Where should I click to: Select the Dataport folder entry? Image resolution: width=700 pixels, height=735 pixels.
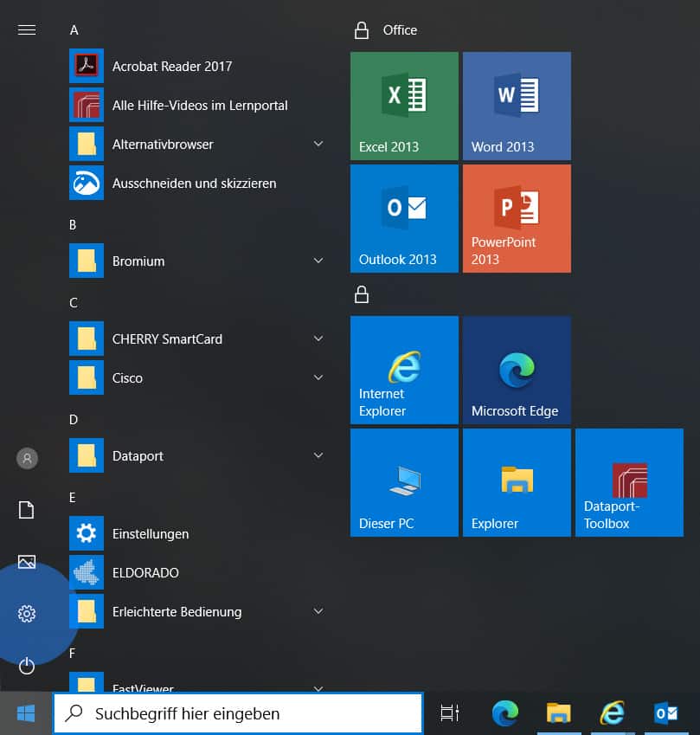(x=196, y=455)
